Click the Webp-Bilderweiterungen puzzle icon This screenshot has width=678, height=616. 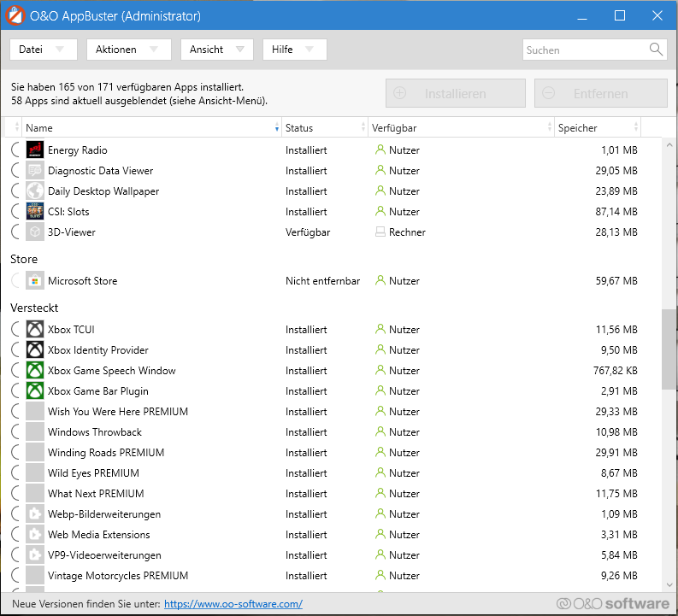(35, 514)
